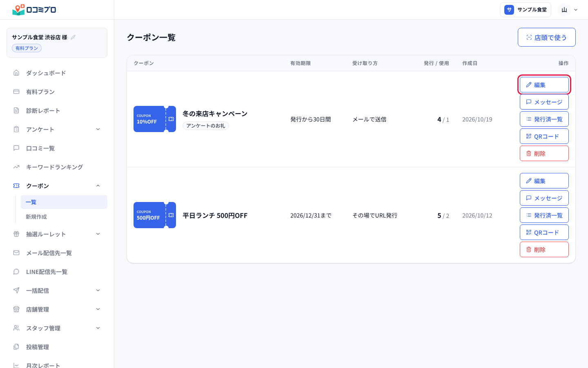Click the 2026/12/31まで expiry text
The image size is (588, 368).
point(311,215)
